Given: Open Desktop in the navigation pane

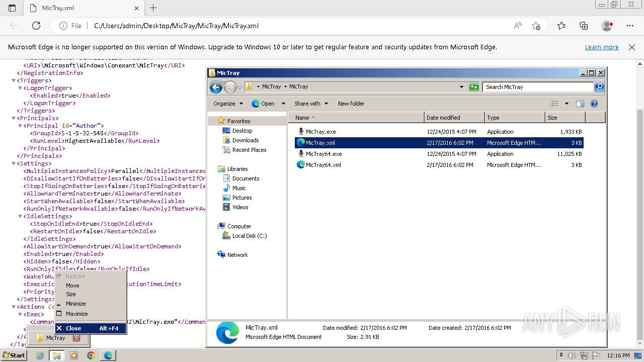Looking at the screenshot, I should [x=242, y=131].
